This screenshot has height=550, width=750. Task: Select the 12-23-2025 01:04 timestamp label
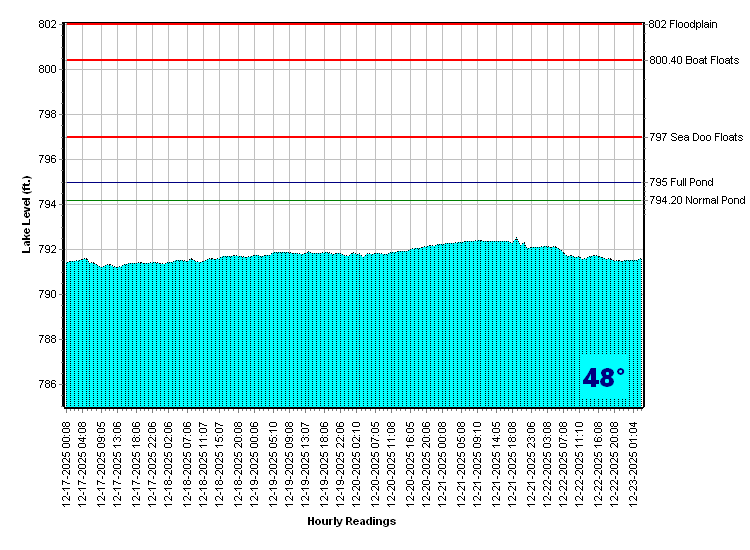634,462
